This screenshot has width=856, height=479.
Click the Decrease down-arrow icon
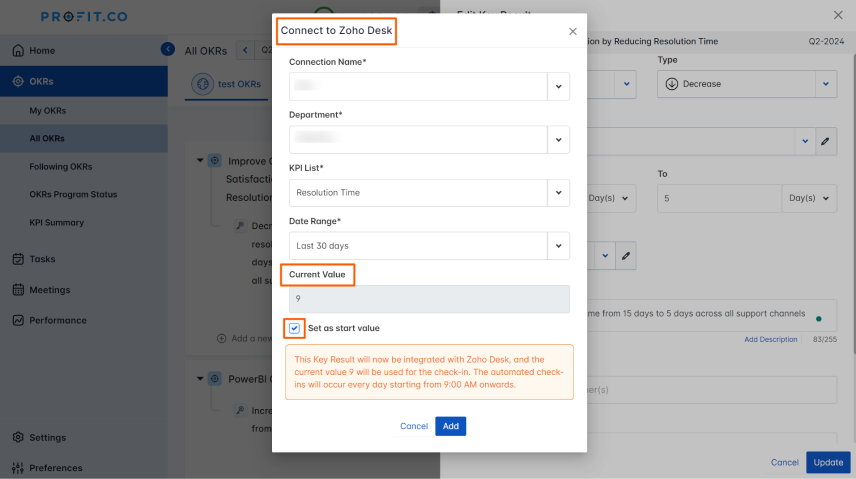click(x=671, y=84)
